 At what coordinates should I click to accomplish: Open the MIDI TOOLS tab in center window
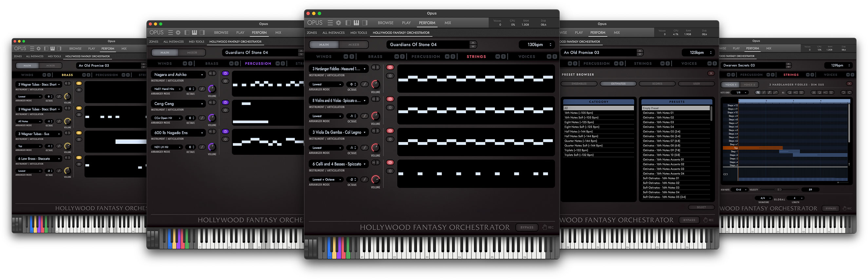(x=359, y=33)
